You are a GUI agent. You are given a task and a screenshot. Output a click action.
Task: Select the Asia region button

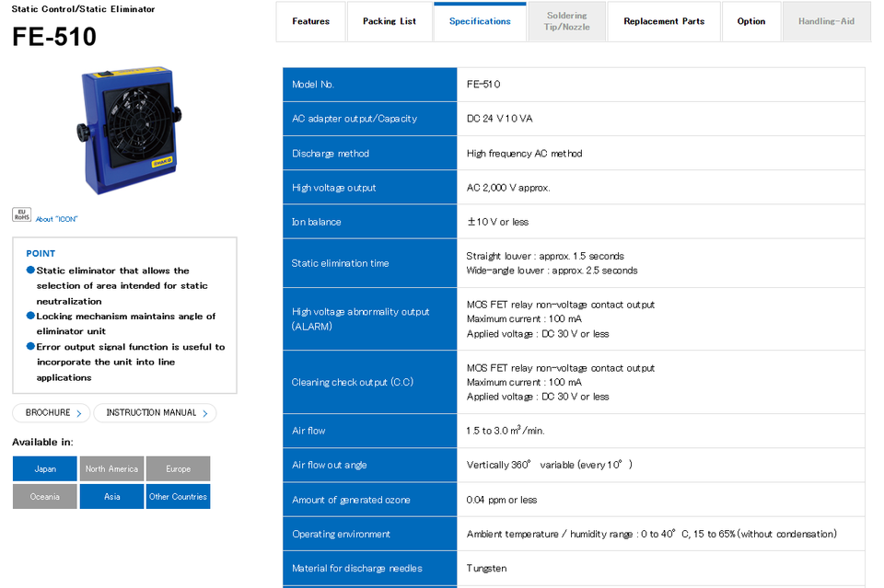click(111, 496)
